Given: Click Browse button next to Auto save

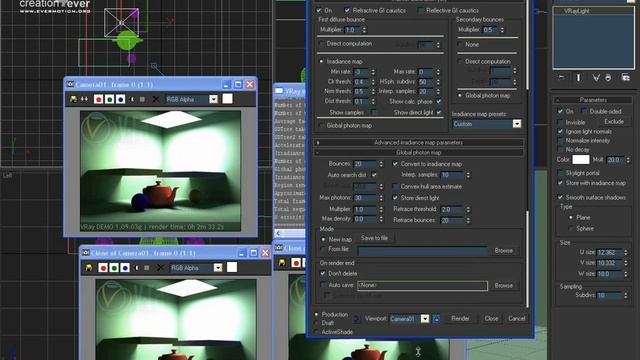Looking at the screenshot, I should (x=504, y=285).
